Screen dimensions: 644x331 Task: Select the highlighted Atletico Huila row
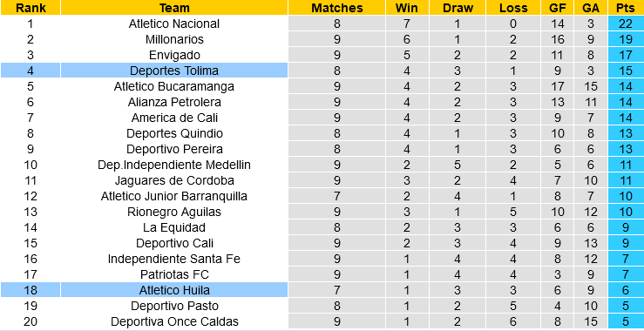(x=322, y=290)
